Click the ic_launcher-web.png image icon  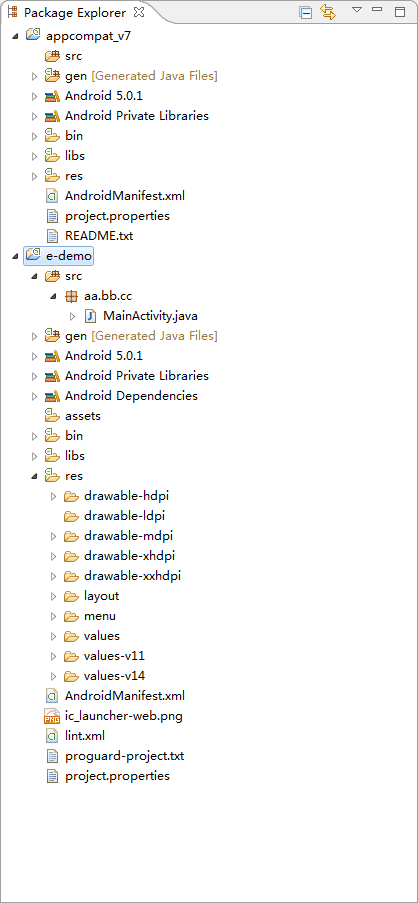coord(52,716)
